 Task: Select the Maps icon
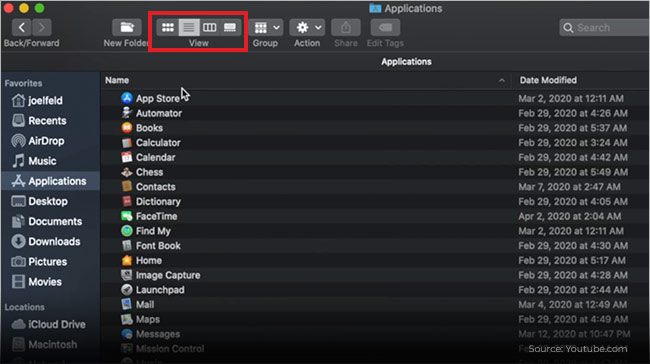tap(127, 319)
